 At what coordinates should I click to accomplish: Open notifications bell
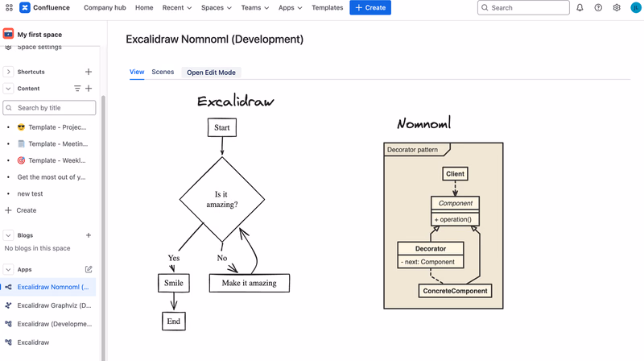point(580,7)
